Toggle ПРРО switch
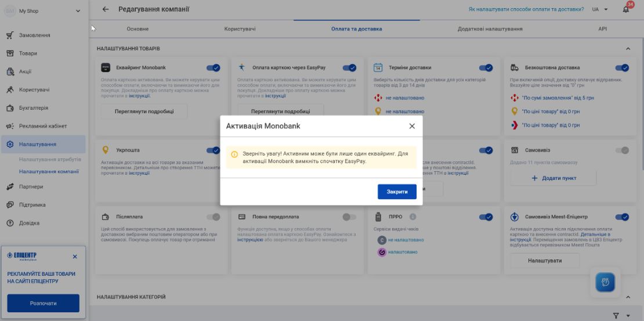The width and height of the screenshot is (644, 321). [486, 217]
